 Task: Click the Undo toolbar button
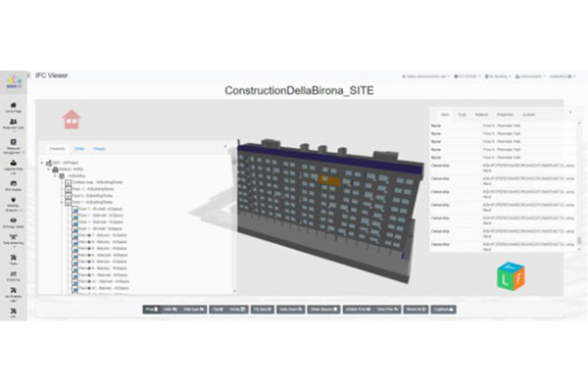237,310
